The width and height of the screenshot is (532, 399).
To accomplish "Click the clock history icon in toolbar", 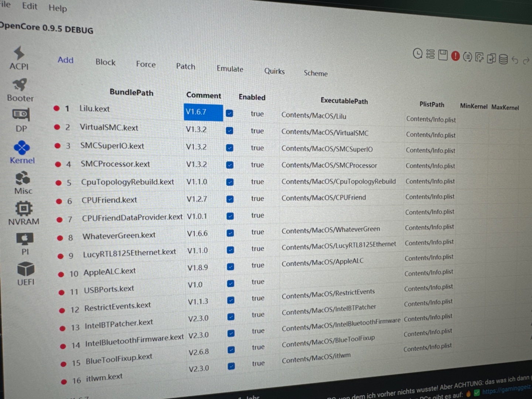I will (x=417, y=54).
